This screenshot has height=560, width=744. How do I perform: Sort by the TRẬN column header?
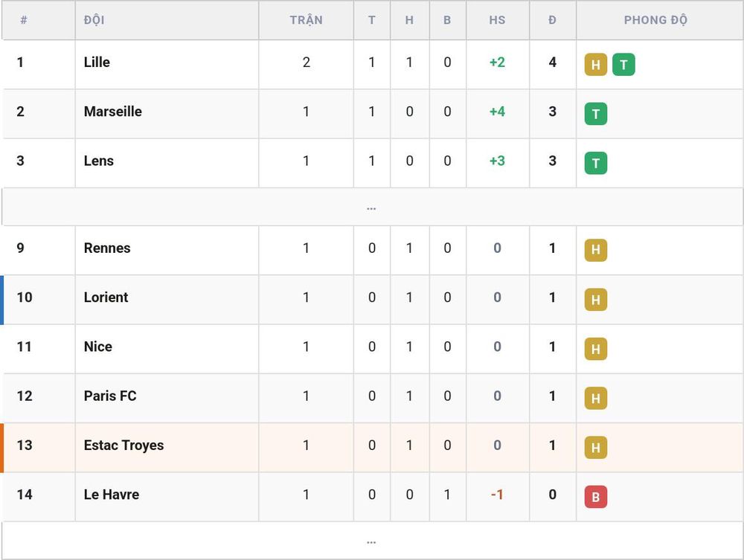[306, 20]
